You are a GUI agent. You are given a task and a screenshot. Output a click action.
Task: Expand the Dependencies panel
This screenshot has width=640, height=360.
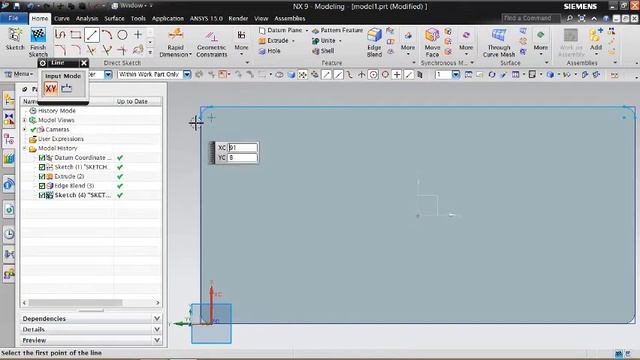coord(157,318)
